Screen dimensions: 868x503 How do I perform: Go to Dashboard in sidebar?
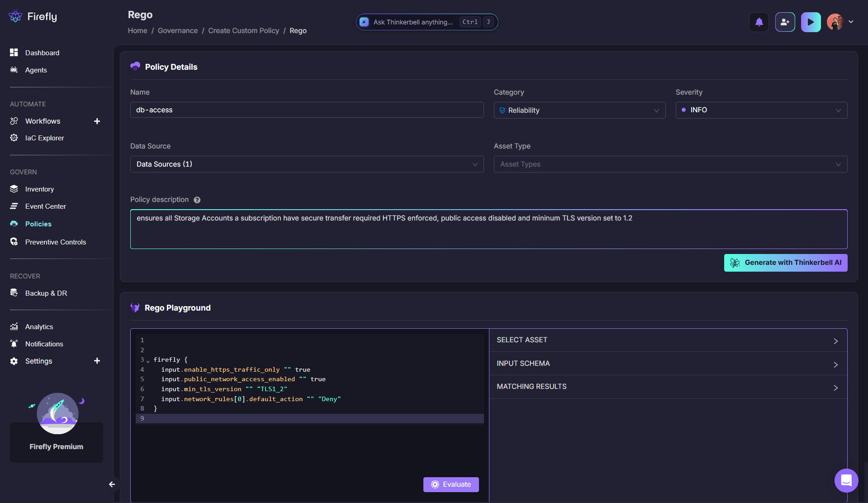42,53
